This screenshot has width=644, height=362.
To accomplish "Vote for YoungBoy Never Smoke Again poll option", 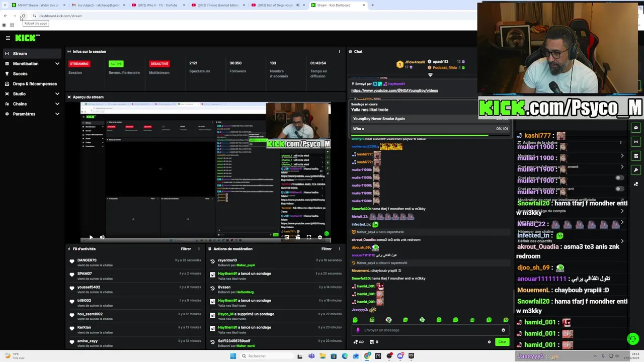I will tap(431, 119).
